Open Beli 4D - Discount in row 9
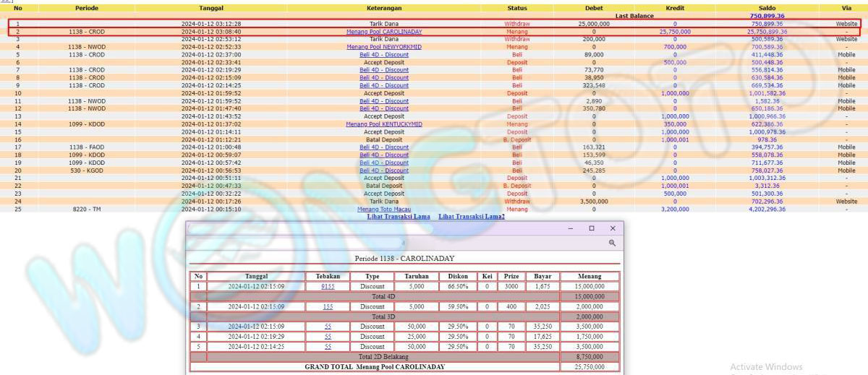 click(384, 85)
